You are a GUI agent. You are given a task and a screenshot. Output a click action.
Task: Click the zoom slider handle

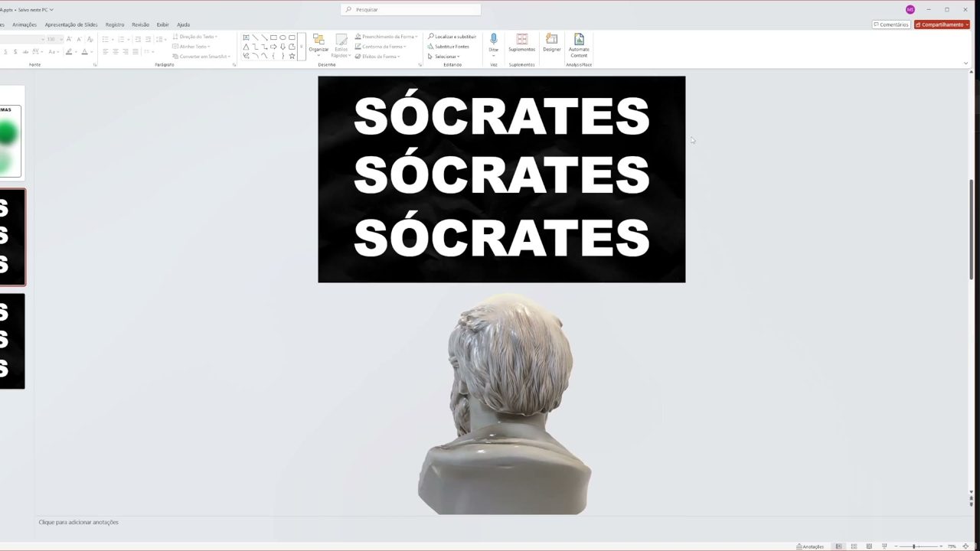point(914,546)
